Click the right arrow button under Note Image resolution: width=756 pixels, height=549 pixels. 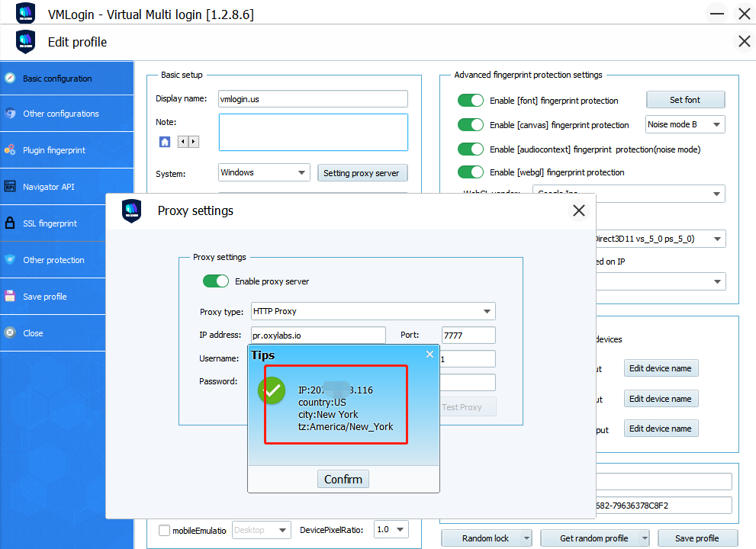(193, 142)
